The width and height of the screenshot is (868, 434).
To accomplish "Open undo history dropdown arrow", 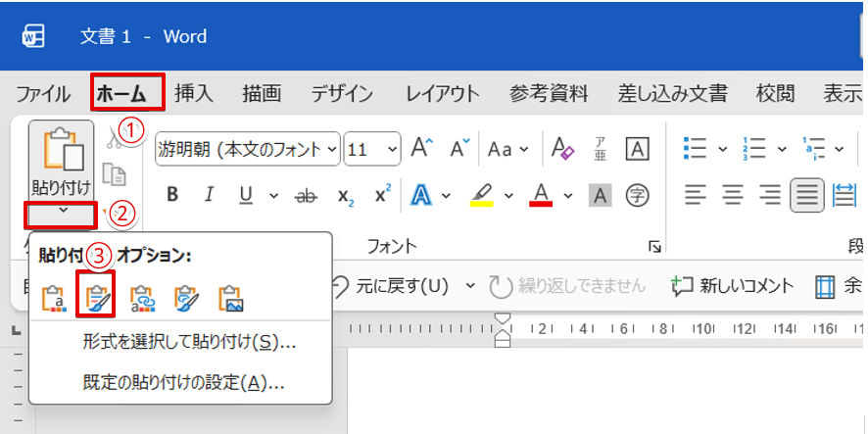I will [x=470, y=286].
